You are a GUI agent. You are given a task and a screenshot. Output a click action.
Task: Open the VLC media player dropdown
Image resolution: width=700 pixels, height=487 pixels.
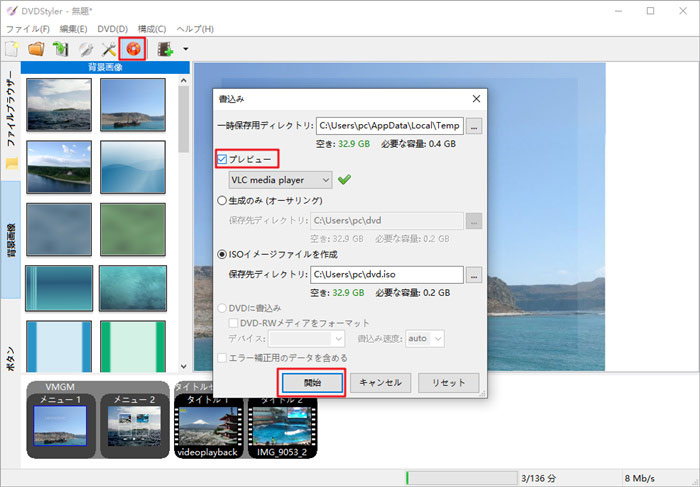tap(280, 180)
